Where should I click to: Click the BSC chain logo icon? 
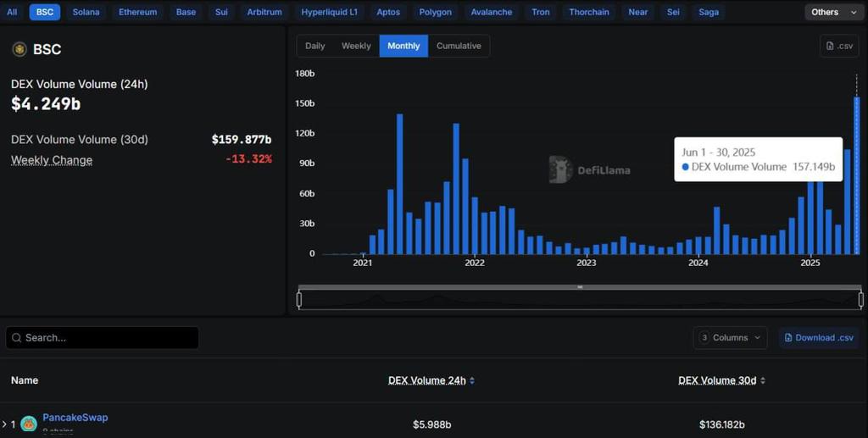pos(19,49)
